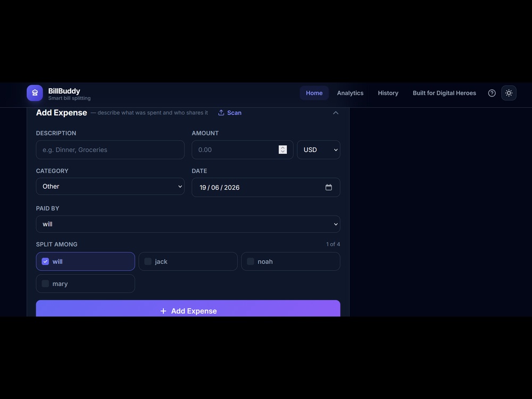Click the 'Smart bill splitting' tagline
Viewport: 532px width, 399px height.
[x=69, y=98]
